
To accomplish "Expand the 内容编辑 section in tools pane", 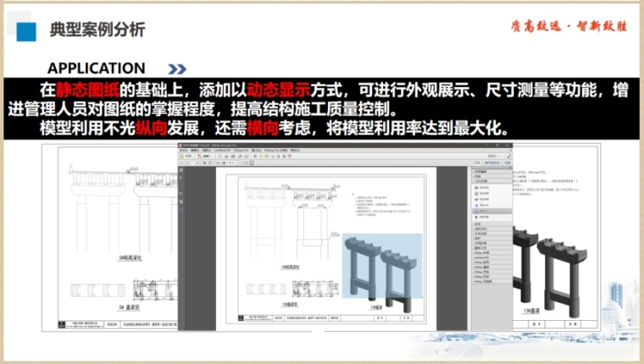I will pyautogui.click(x=480, y=172).
